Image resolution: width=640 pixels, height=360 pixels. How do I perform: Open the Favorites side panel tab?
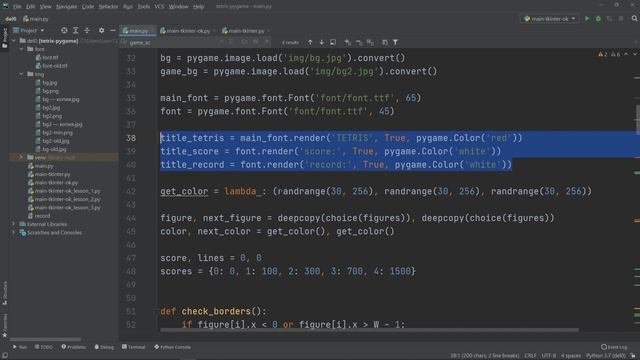pyautogui.click(x=4, y=325)
